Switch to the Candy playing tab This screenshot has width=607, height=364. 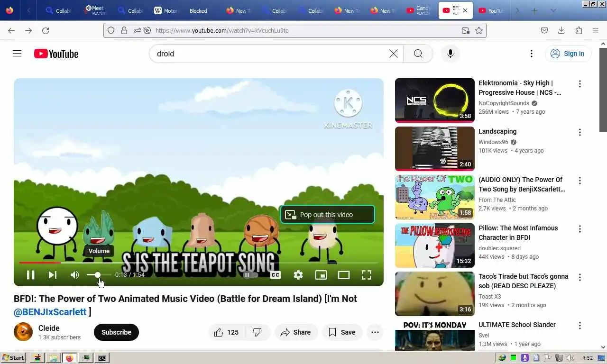point(418,10)
